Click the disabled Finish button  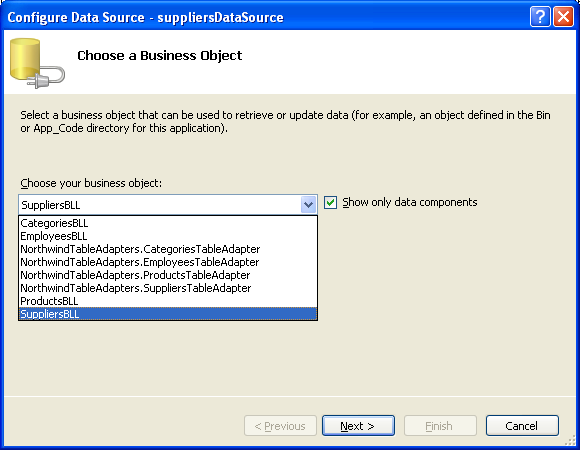[440, 426]
